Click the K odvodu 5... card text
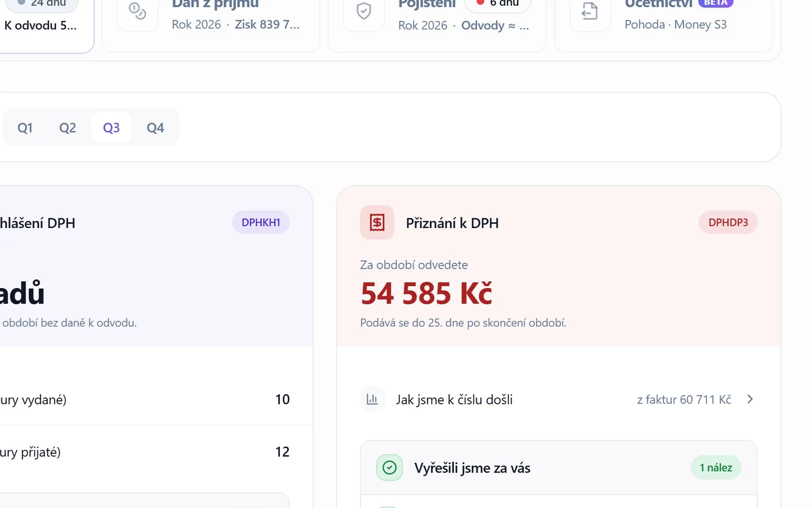The image size is (812, 508). (x=41, y=25)
